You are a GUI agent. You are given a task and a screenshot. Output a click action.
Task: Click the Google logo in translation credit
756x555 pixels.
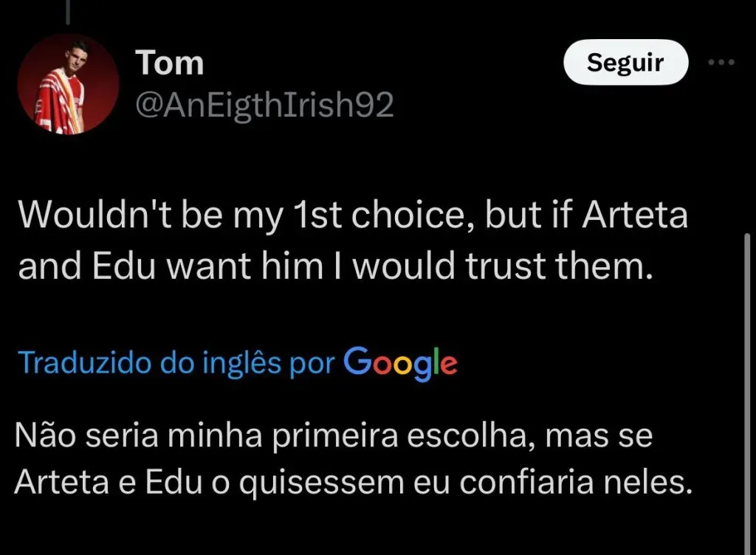pyautogui.click(x=400, y=362)
